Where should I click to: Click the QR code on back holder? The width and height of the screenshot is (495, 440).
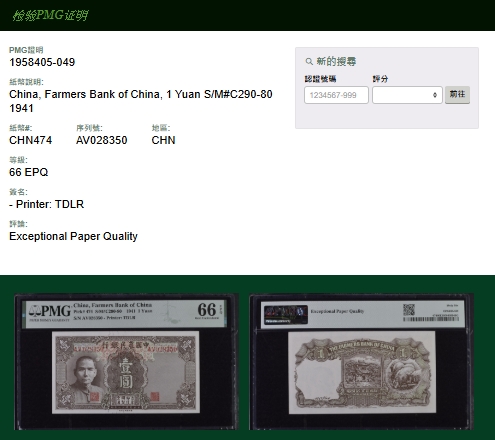[x=409, y=310]
